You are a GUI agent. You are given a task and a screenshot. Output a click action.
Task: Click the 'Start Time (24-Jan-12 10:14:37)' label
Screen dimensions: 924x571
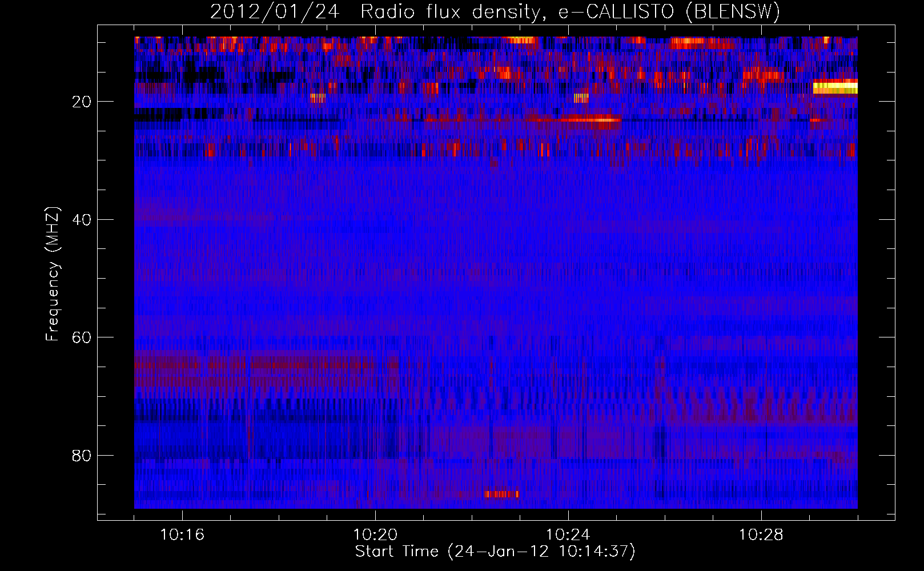pyautogui.click(x=495, y=552)
